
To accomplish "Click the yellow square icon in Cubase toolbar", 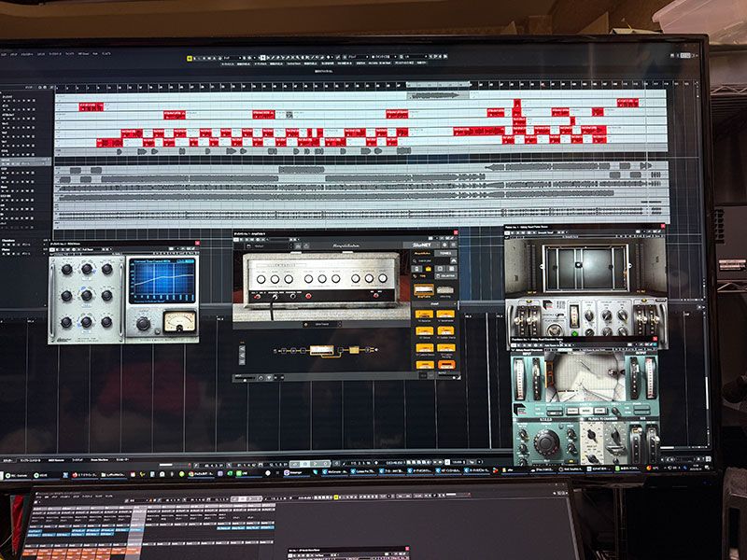I will (190, 58).
